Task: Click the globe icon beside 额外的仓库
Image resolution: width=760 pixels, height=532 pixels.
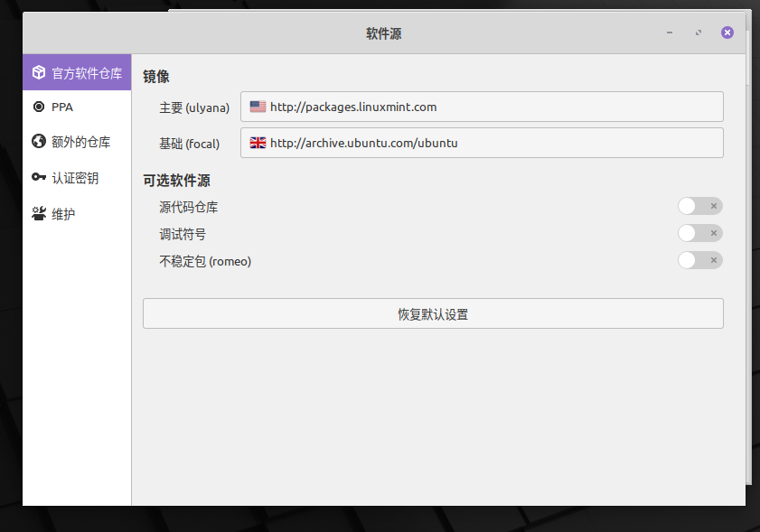Action: pos(38,142)
